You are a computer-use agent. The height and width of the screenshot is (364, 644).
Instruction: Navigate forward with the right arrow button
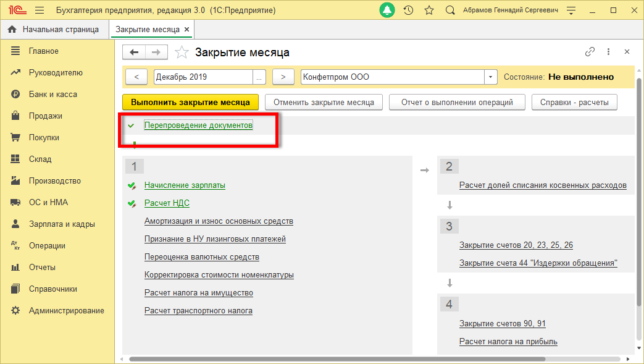[x=156, y=53]
